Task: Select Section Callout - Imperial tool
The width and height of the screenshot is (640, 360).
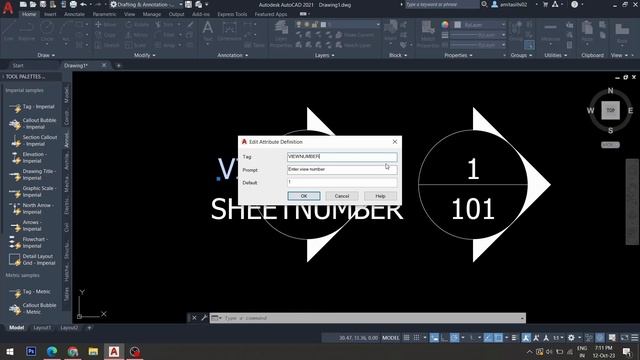Action: coord(33,141)
